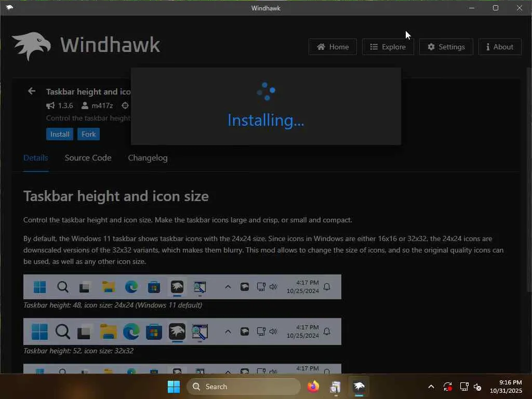Click the version 1.3.6 label

click(65, 105)
